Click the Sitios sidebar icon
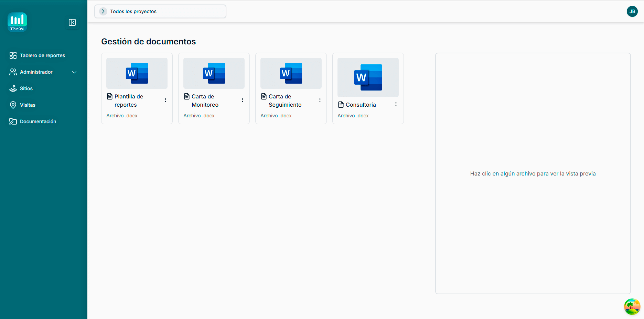Image resolution: width=644 pixels, height=319 pixels. pos(13,88)
